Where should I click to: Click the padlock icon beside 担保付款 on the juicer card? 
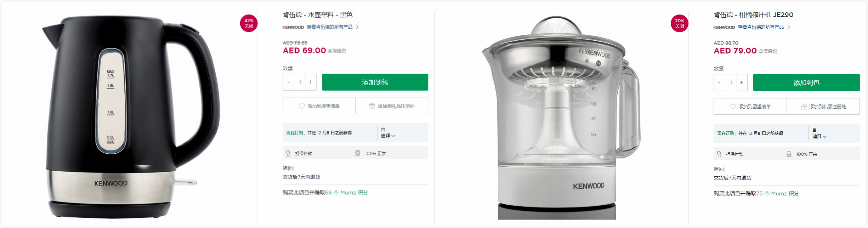pyautogui.click(x=719, y=154)
